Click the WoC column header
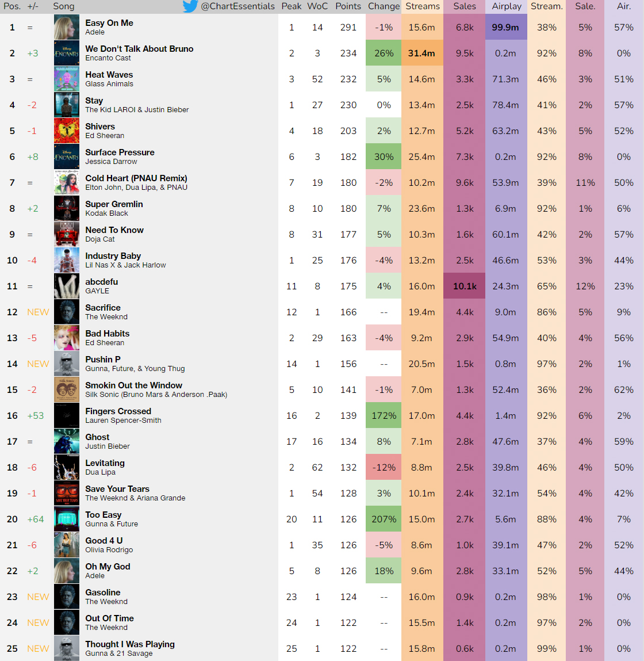644x661 pixels. click(x=317, y=6)
